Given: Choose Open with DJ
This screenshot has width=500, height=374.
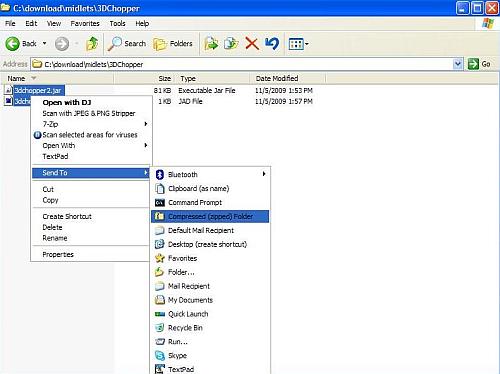Looking at the screenshot, I should click(x=91, y=102).
